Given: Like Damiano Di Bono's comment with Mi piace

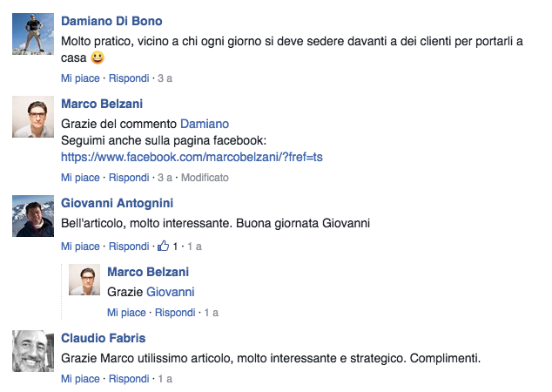Looking at the screenshot, I should (x=80, y=78).
